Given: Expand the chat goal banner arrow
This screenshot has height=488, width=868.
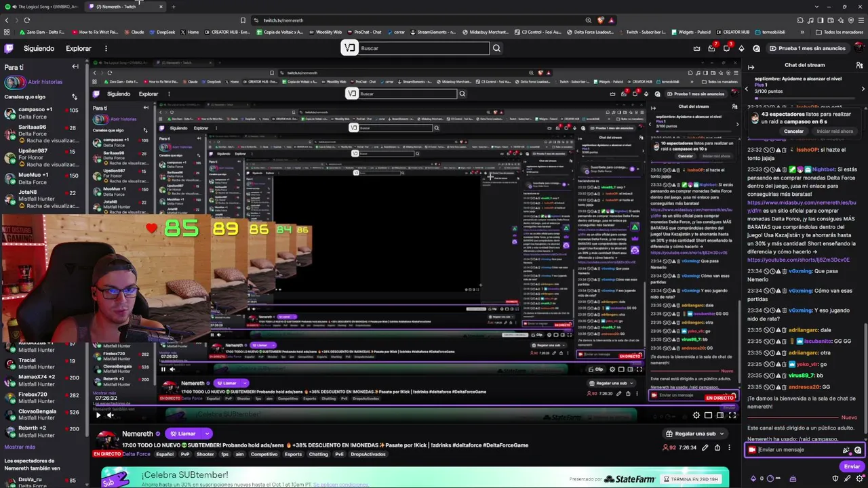Looking at the screenshot, I should pyautogui.click(x=863, y=88).
